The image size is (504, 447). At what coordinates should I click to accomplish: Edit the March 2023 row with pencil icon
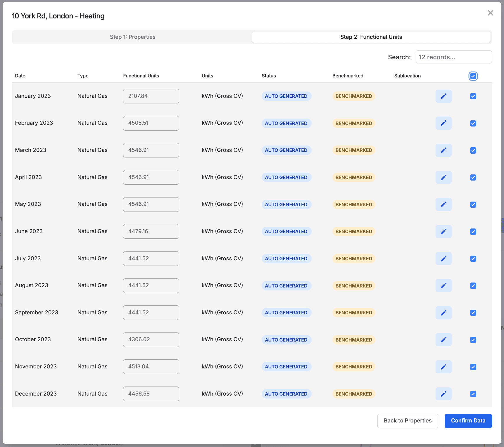(x=443, y=150)
